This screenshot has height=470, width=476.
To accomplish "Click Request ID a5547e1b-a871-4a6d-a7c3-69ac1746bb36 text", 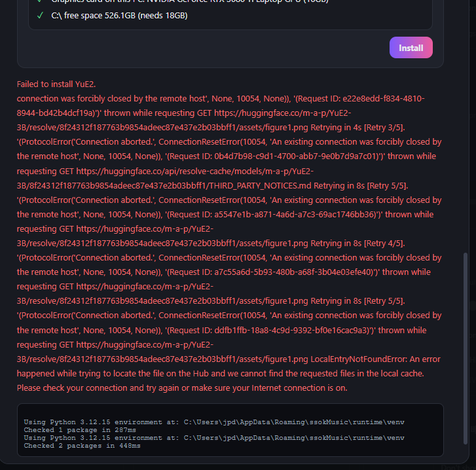I will [x=273, y=215].
